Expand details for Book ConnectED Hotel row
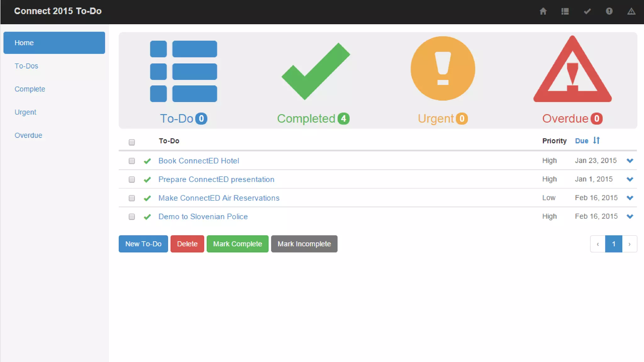This screenshot has height=362, width=644. [630, 161]
